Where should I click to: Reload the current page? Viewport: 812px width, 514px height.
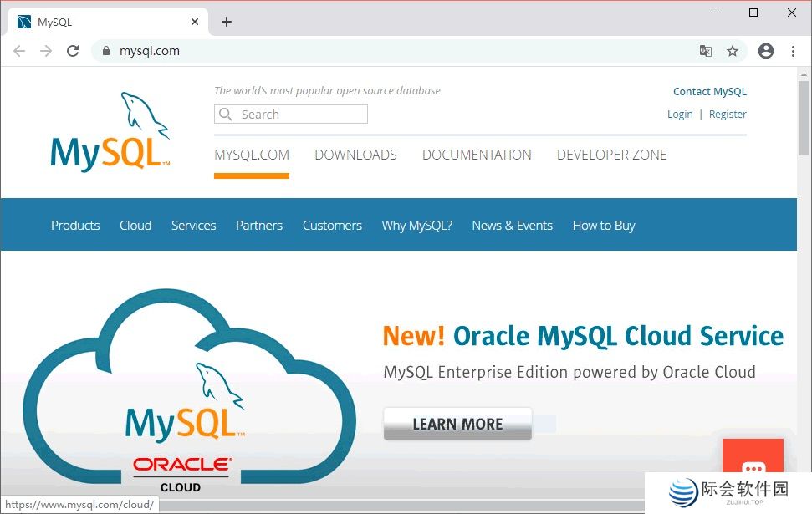[73, 51]
